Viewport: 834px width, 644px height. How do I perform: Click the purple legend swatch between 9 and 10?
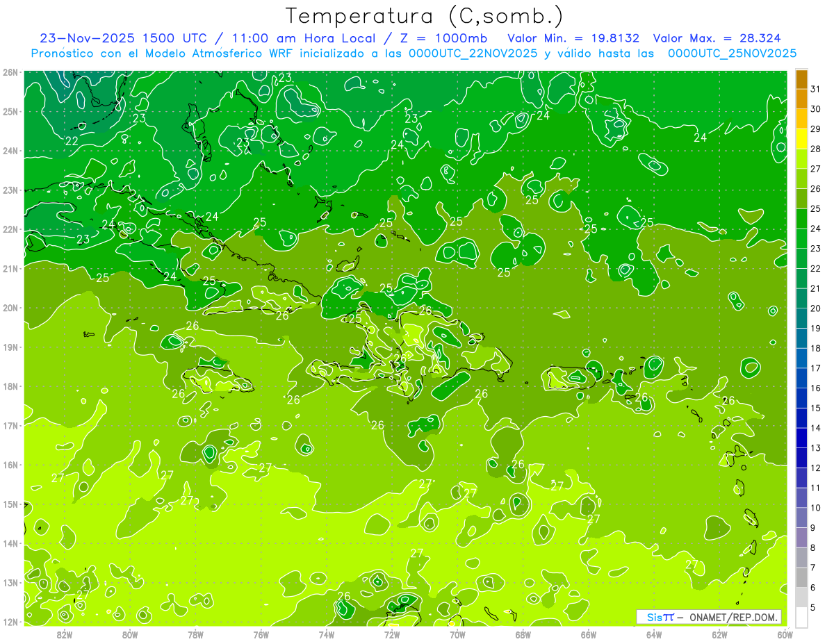point(801,518)
